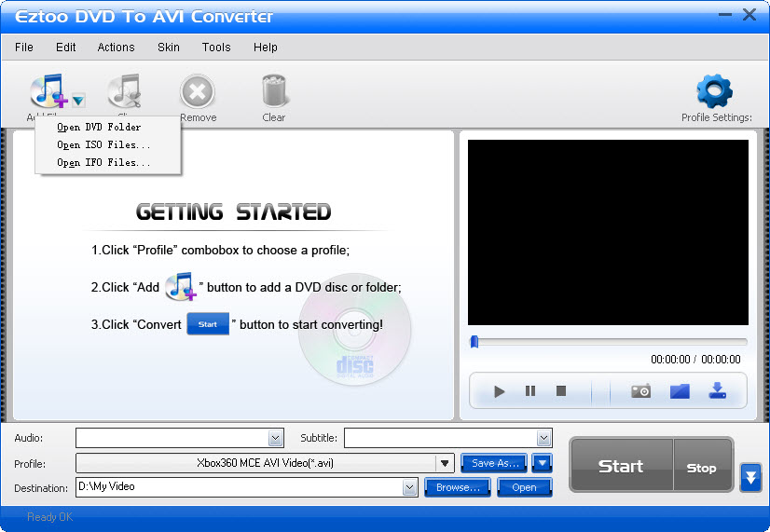This screenshot has width=770, height=532.
Task: Click the Add File disc icon
Action: [x=48, y=90]
